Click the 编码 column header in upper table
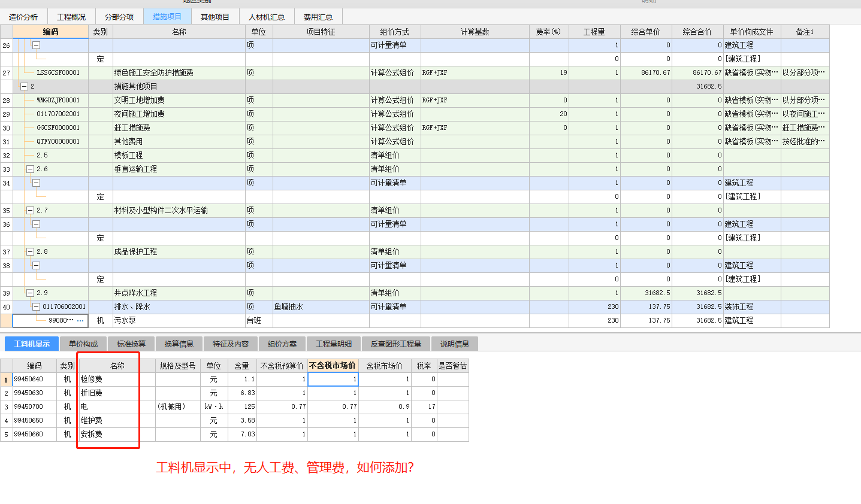 point(50,32)
